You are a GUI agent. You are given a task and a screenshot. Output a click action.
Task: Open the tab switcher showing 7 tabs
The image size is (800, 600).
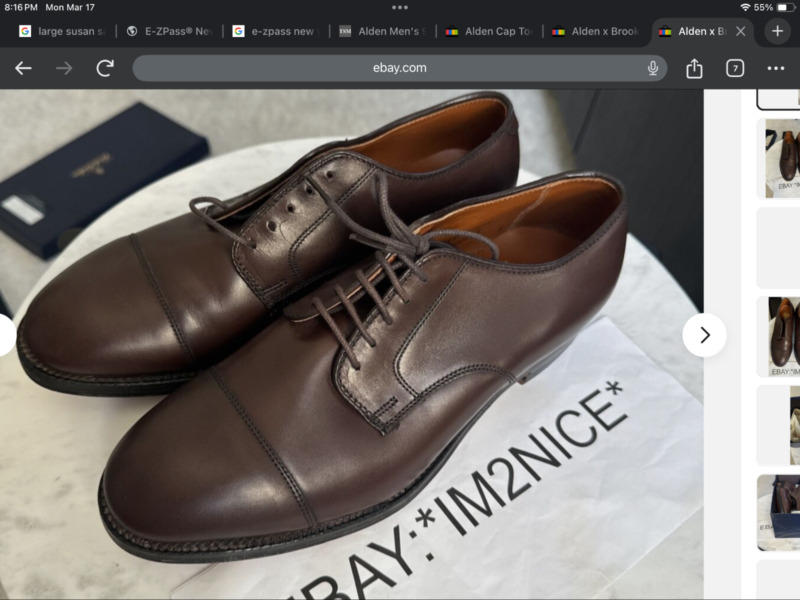734,69
